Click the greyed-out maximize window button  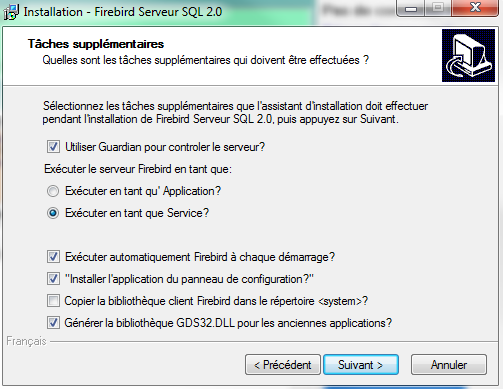(438, 8)
